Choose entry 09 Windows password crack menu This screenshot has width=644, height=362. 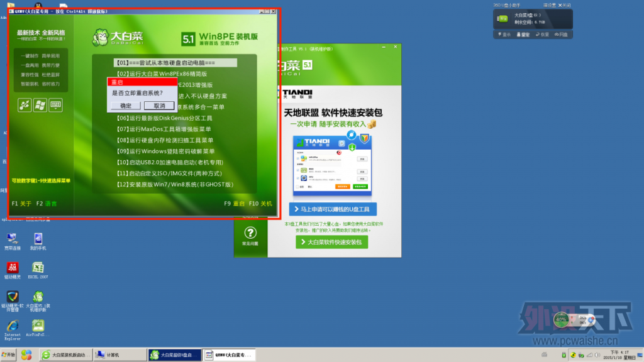tap(165, 151)
